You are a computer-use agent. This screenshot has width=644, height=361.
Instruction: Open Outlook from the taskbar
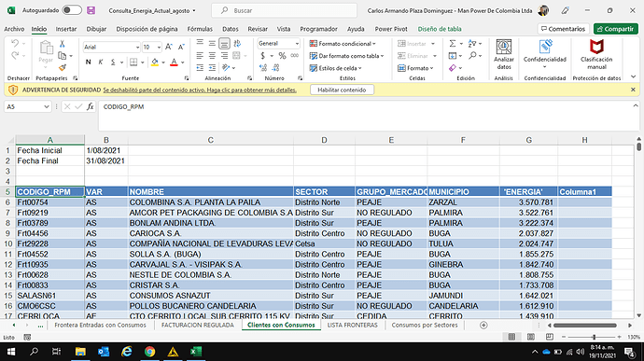(x=104, y=352)
